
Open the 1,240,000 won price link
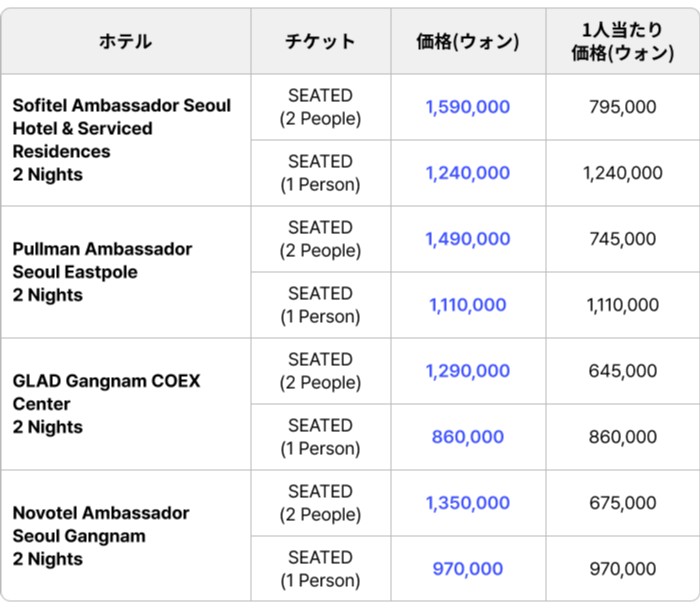[x=467, y=173]
